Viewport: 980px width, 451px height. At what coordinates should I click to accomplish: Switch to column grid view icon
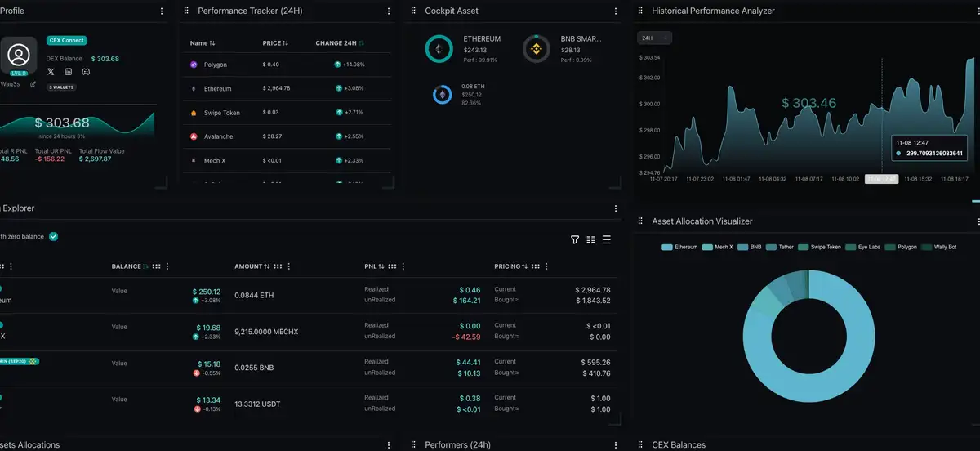tap(590, 239)
